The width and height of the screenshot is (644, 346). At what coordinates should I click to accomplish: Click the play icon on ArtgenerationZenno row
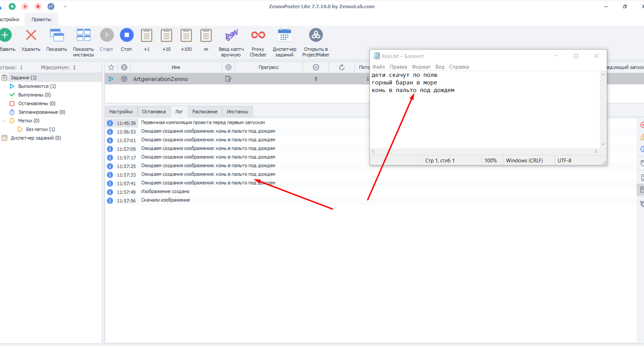point(111,79)
